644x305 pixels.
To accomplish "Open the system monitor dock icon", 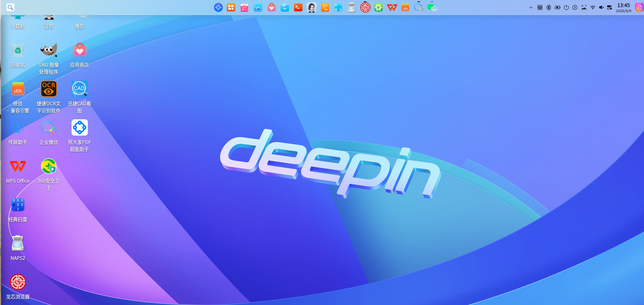I will tap(258, 7).
